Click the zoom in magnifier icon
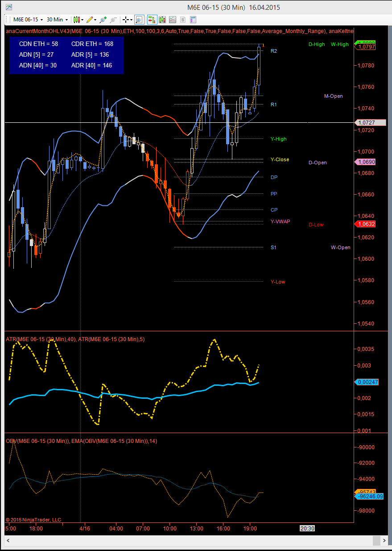 pos(103,20)
